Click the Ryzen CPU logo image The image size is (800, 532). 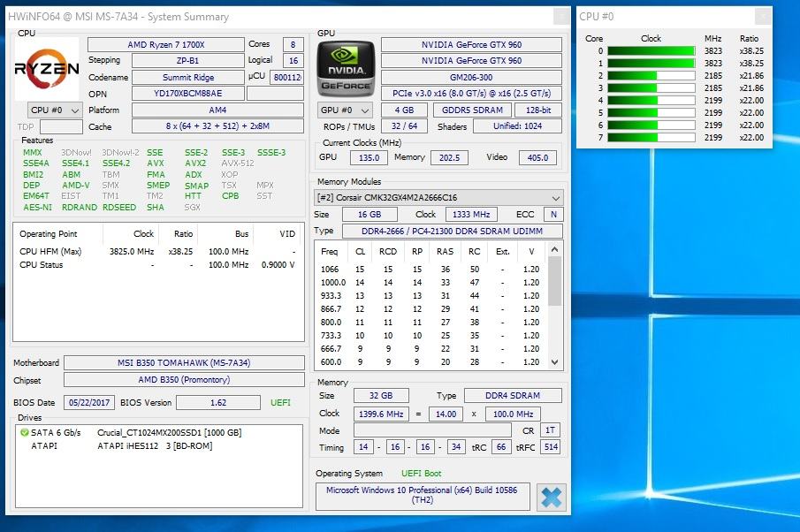click(47, 69)
